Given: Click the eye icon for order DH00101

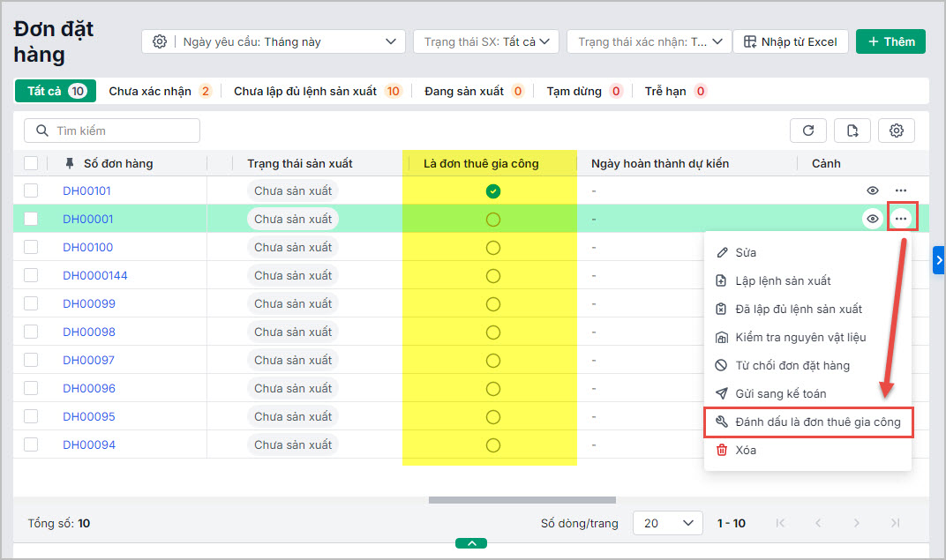Looking at the screenshot, I should (873, 190).
